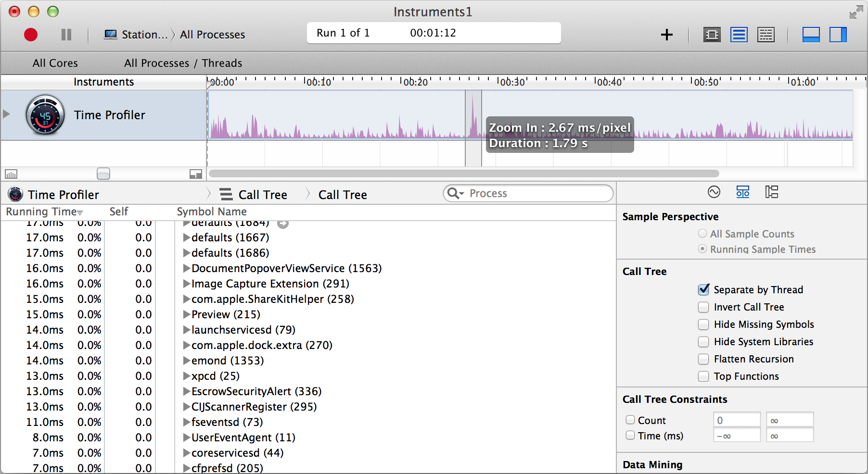
Task: Click the track display options icon
Action: click(11, 174)
